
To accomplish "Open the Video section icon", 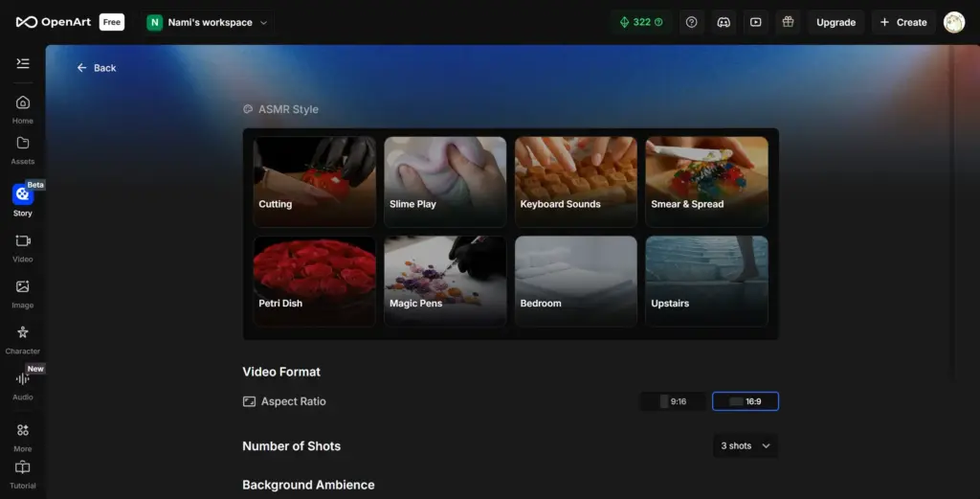I will (23, 241).
